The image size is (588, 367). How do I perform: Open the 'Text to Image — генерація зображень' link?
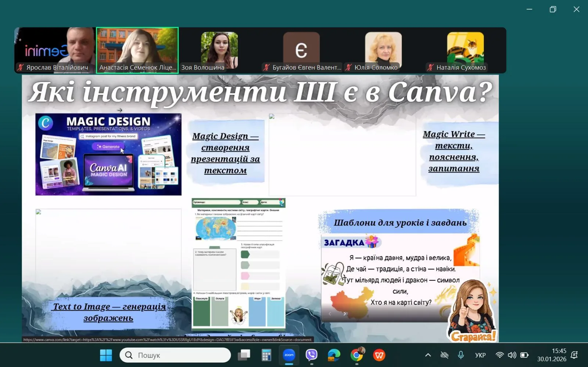109,312
